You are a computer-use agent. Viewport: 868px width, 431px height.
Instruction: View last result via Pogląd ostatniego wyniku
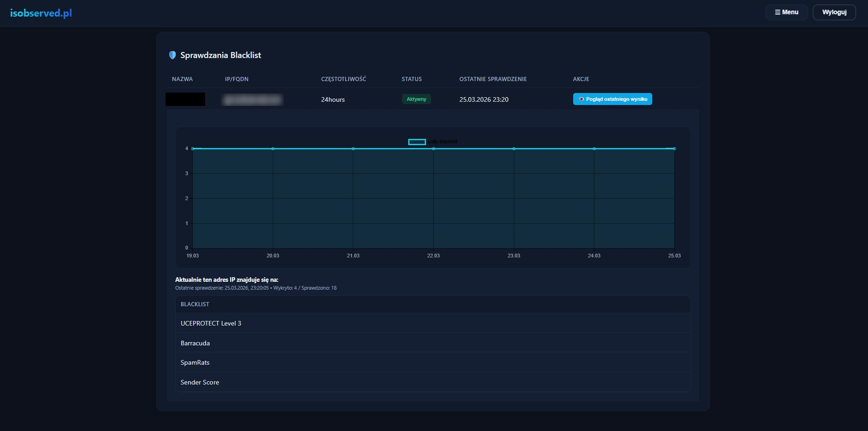[x=612, y=99]
